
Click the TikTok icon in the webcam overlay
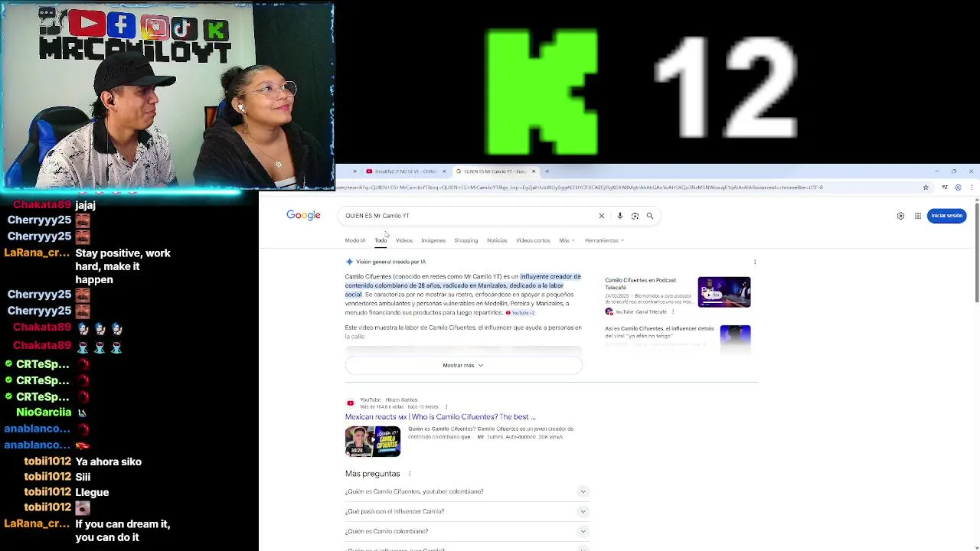(184, 29)
